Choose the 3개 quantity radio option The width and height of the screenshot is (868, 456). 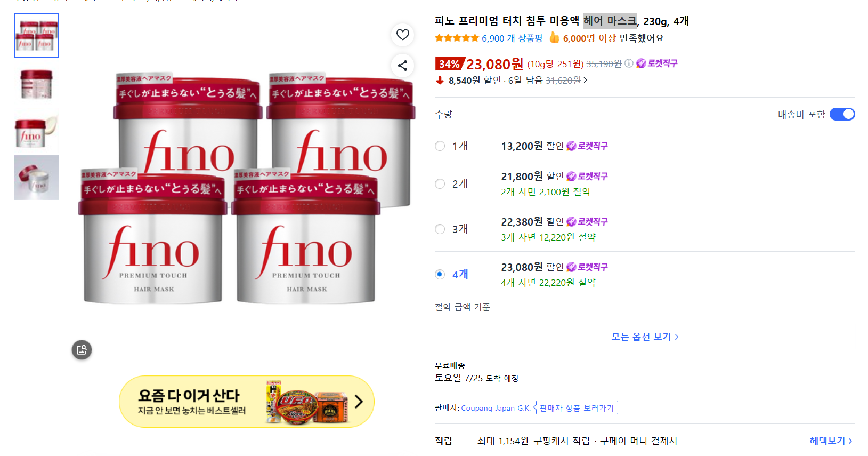point(440,229)
